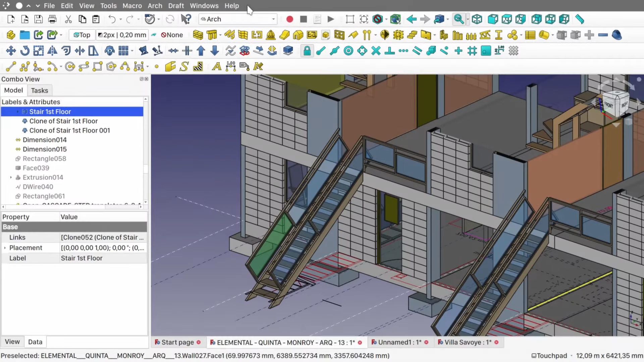Image resolution: width=644 pixels, height=362 pixels.
Task: Select the line weight 2px color swatch
Action: coord(100,35)
